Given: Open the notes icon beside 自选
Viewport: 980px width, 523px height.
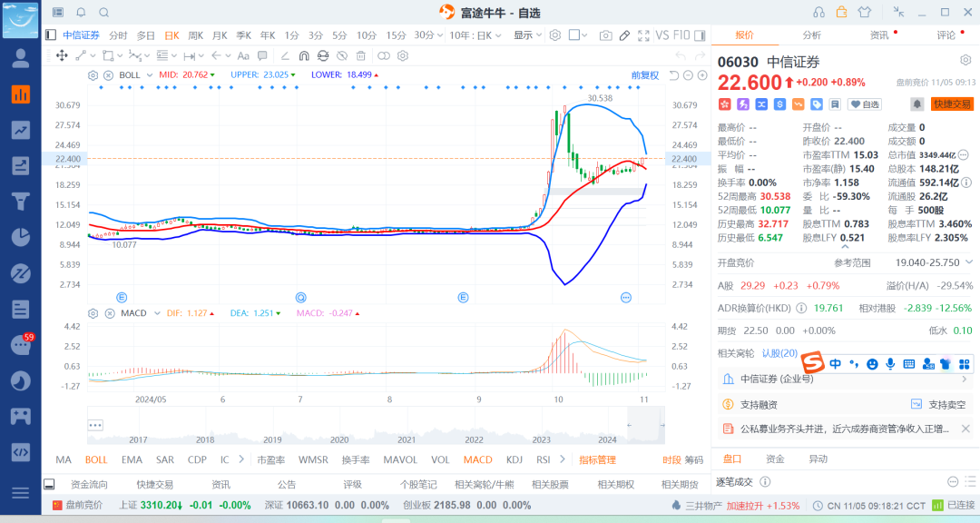Looking at the screenshot, I should [x=835, y=104].
